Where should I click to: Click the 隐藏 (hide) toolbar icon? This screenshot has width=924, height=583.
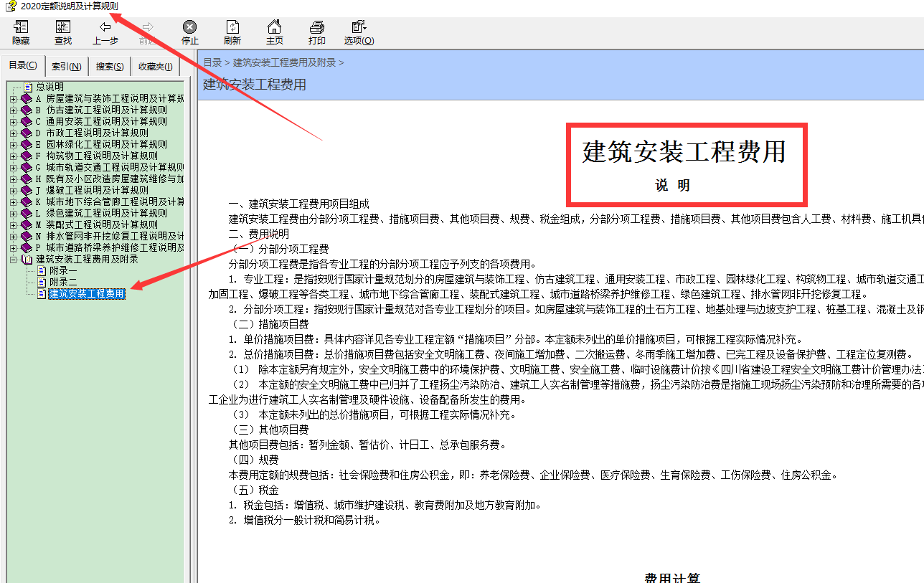[21, 27]
